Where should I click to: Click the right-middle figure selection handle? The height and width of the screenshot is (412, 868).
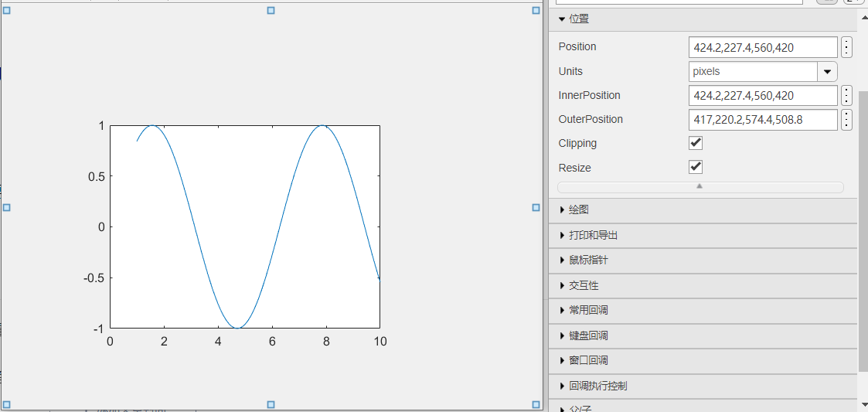(536, 207)
